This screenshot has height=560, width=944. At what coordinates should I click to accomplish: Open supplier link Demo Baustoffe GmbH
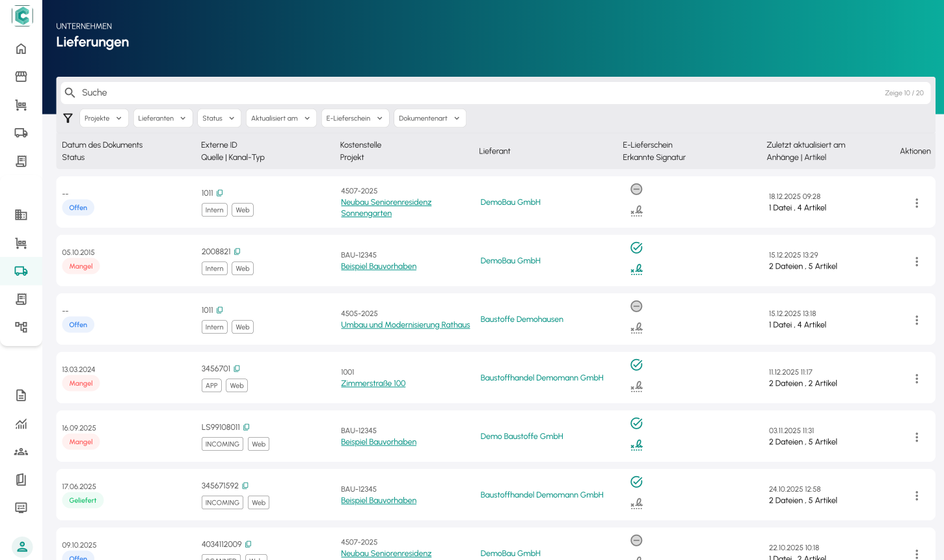[522, 436]
